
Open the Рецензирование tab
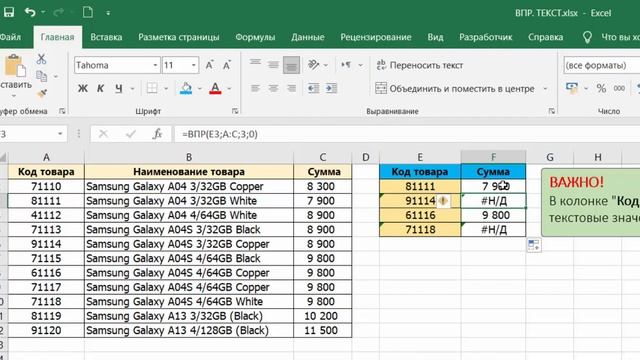376,37
